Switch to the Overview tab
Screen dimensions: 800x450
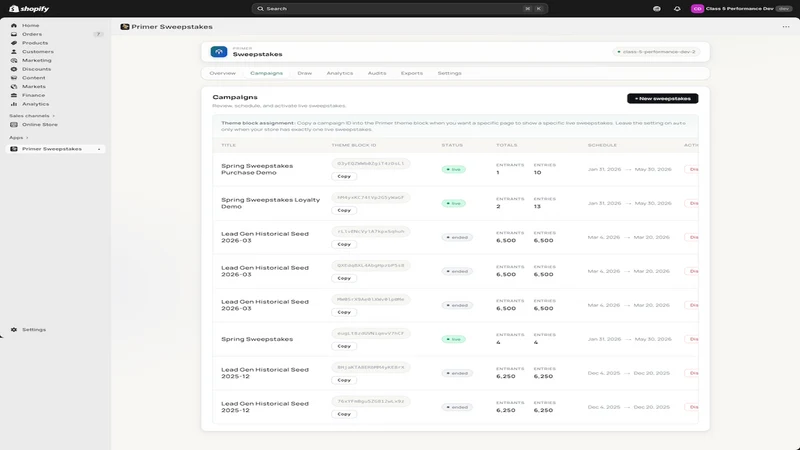pyautogui.click(x=222, y=73)
